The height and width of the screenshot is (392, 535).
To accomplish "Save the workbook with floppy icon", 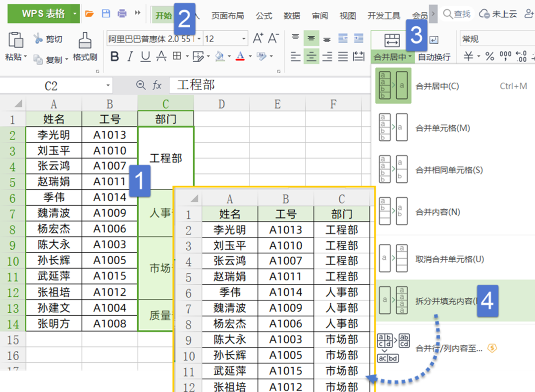I will [106, 14].
